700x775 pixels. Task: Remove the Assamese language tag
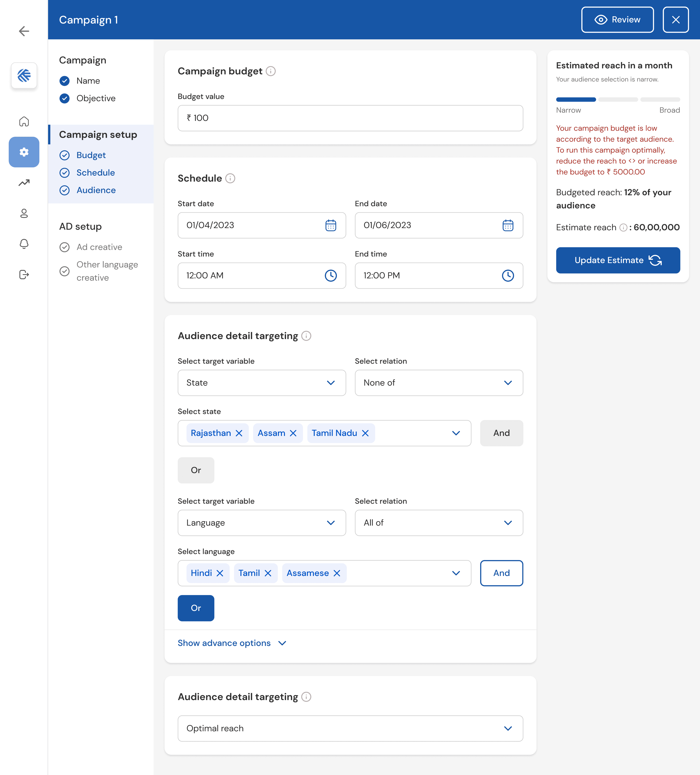pos(337,573)
